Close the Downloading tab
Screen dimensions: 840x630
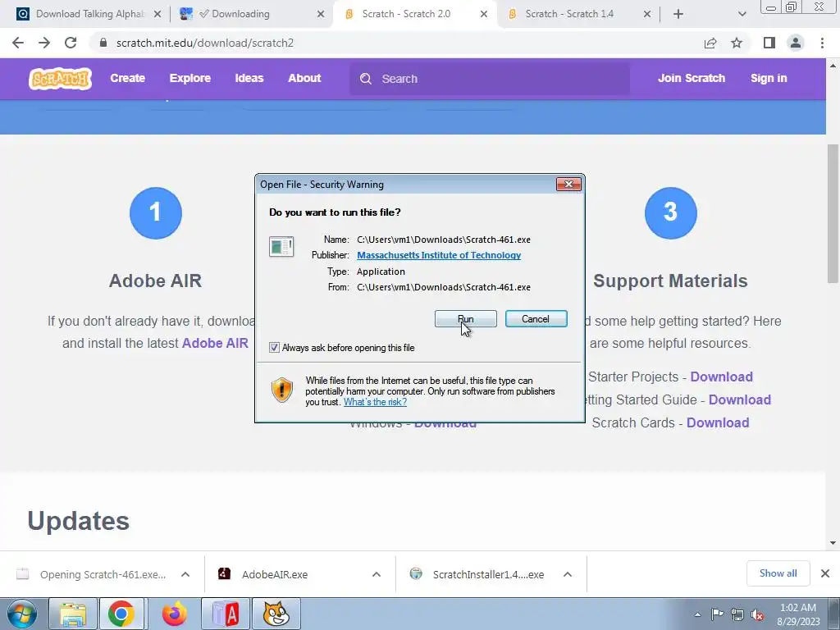(321, 14)
